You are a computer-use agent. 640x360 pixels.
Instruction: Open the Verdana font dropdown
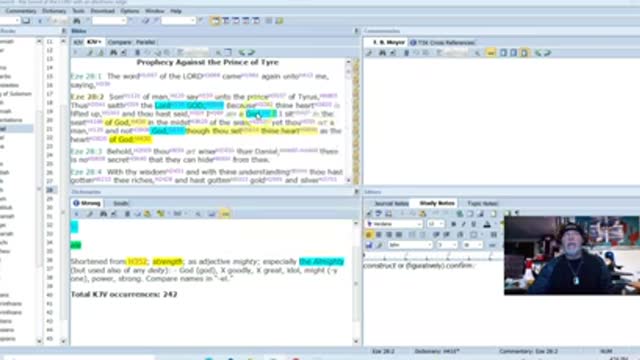(x=394, y=224)
